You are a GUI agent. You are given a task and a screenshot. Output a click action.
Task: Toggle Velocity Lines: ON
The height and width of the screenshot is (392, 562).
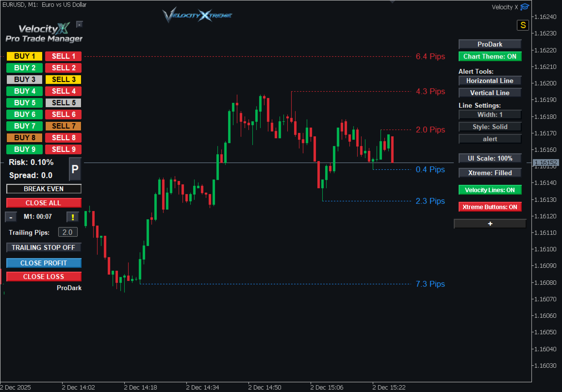[490, 190]
